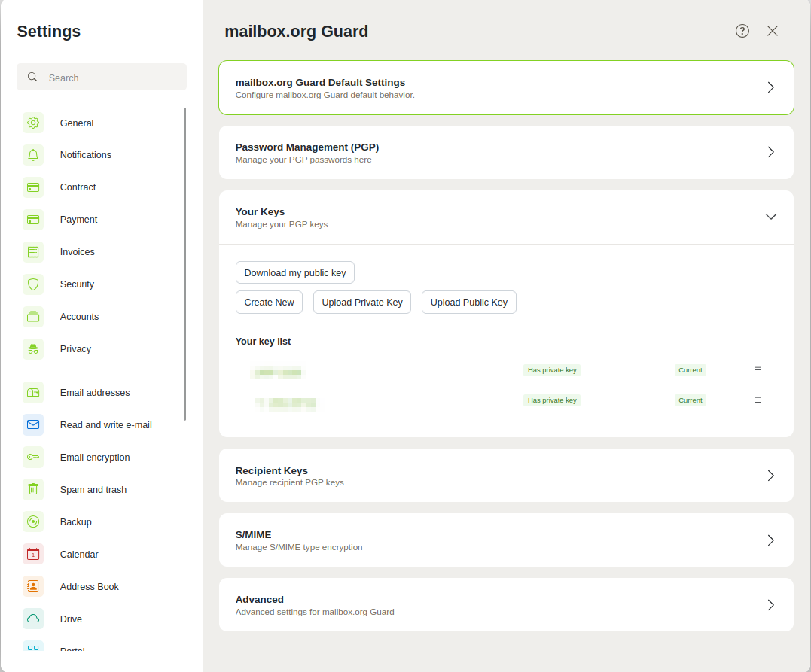
Task: Go to the Payment settings section
Action: point(102,220)
